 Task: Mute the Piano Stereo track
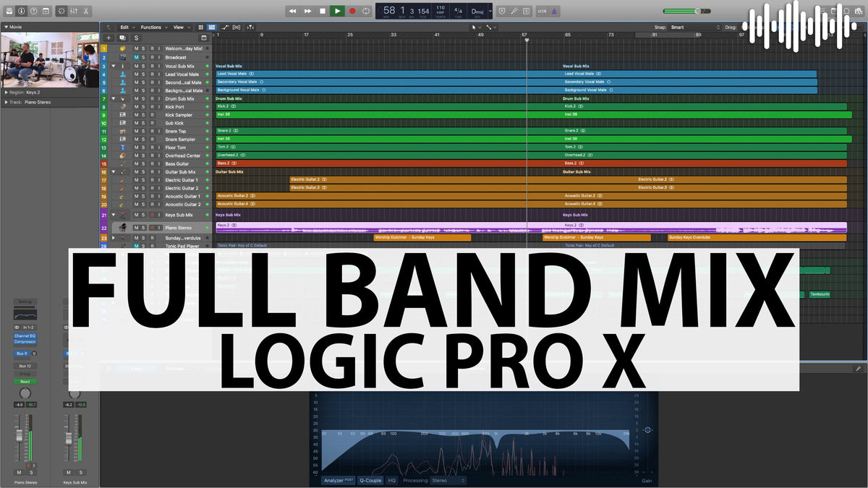[x=136, y=227]
